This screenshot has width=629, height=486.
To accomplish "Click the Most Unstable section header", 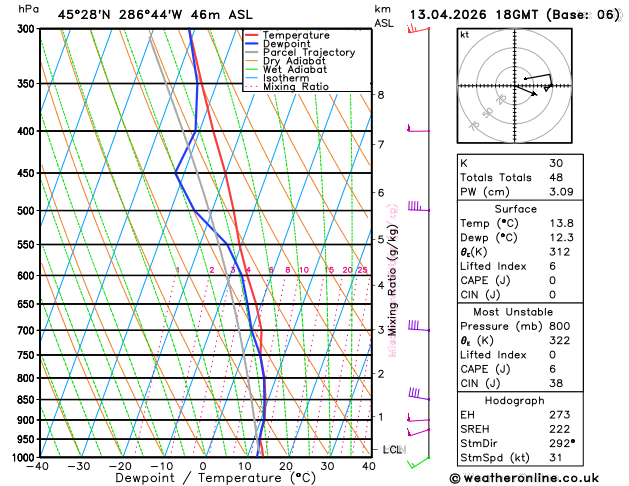I will tap(513, 312).
